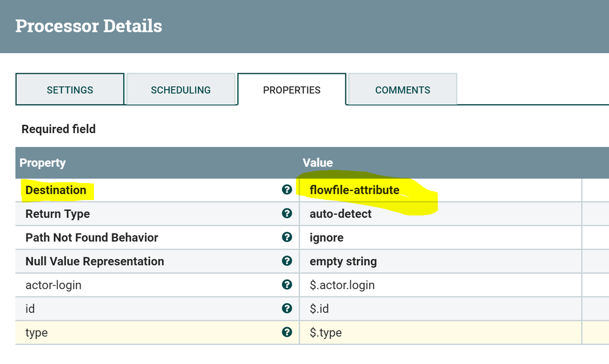Open Path Not Found Behavior ignore value
Image resolution: width=609 pixels, height=364 pixels.
[326, 238]
